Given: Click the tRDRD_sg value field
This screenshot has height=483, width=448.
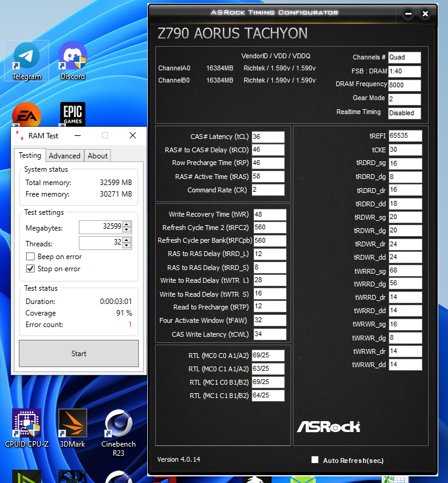Looking at the screenshot, I should [x=405, y=163].
